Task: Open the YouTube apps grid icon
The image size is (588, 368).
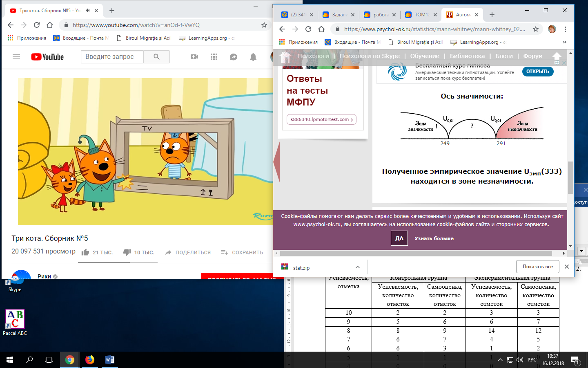Action: click(214, 57)
